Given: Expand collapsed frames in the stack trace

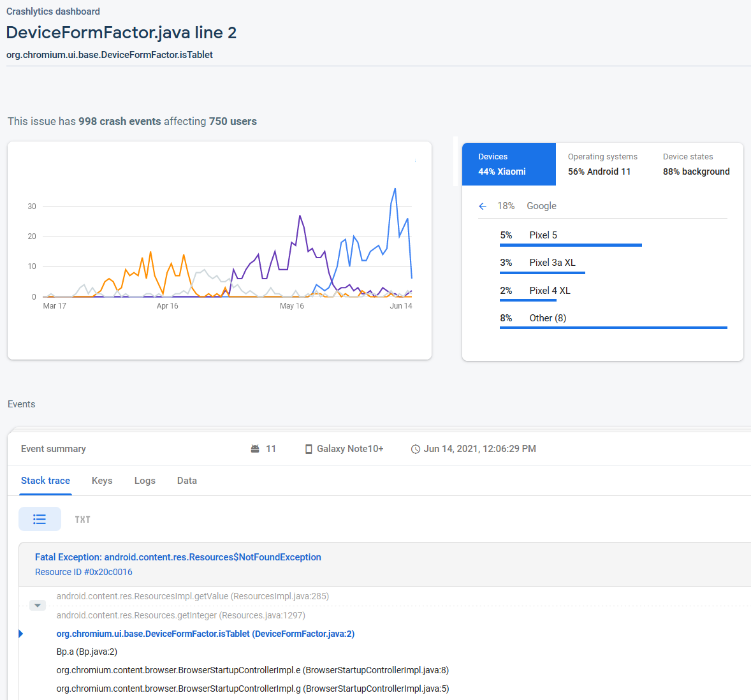Looking at the screenshot, I should click(x=38, y=605).
